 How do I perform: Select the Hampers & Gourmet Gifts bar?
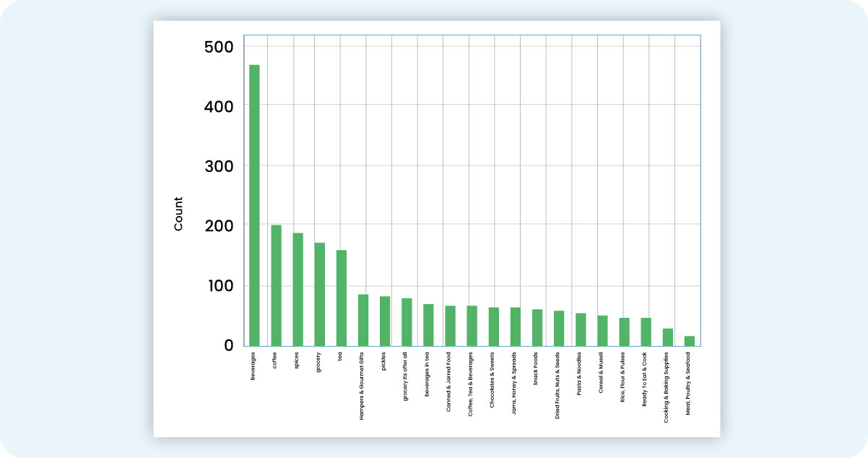click(x=363, y=320)
